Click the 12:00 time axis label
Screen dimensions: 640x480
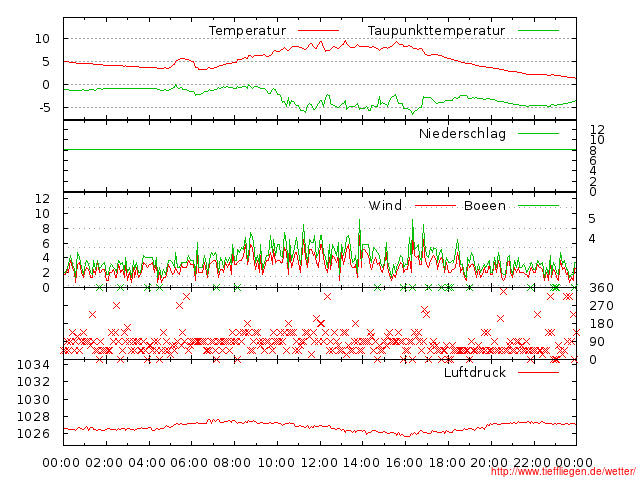tap(319, 463)
